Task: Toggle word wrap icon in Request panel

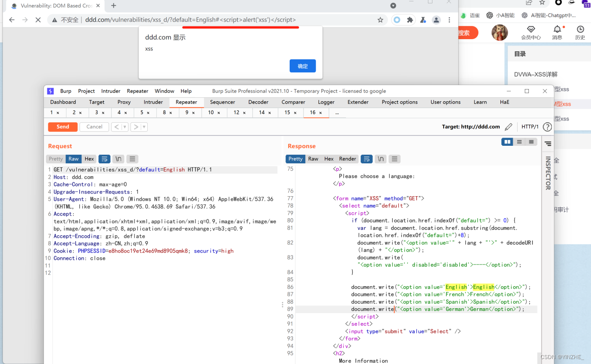Action: [x=105, y=159]
